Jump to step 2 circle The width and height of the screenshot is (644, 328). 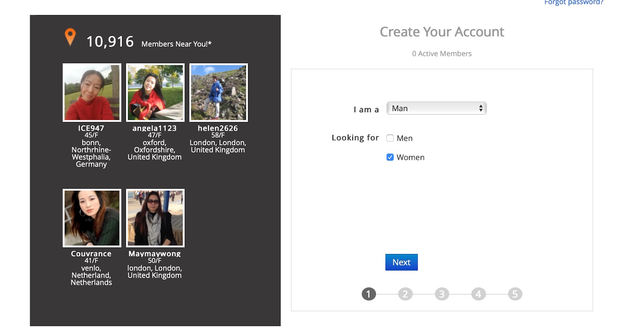click(x=405, y=294)
